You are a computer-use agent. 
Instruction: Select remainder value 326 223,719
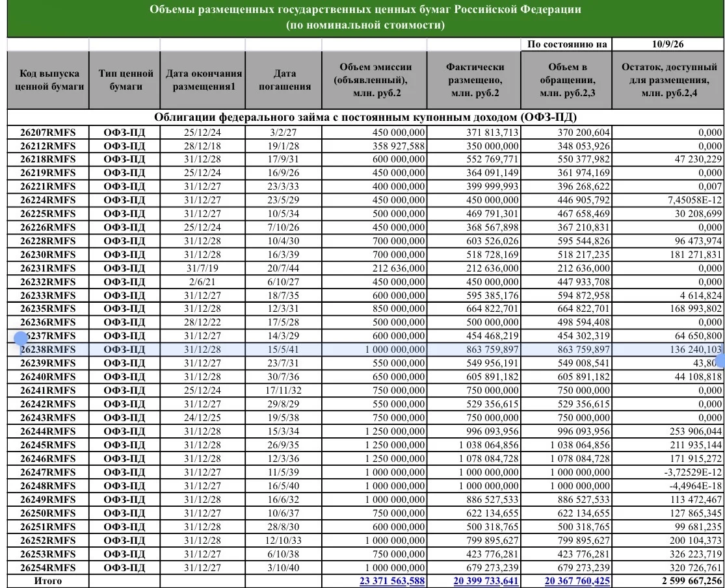668,554
